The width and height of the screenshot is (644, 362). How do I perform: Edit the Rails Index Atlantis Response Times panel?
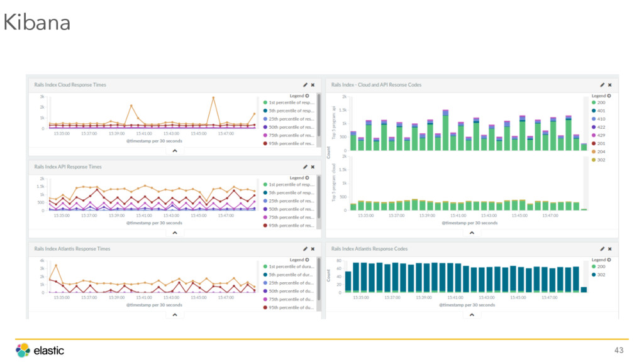click(305, 249)
